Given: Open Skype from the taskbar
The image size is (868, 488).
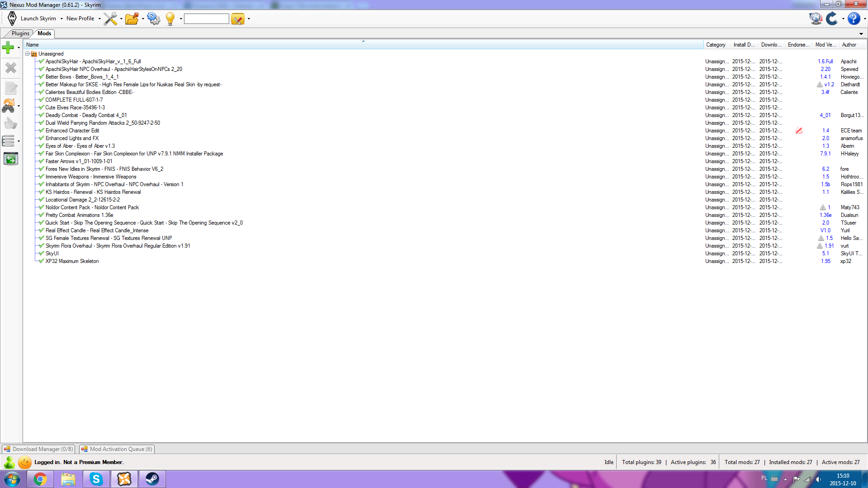Looking at the screenshot, I should [x=96, y=479].
